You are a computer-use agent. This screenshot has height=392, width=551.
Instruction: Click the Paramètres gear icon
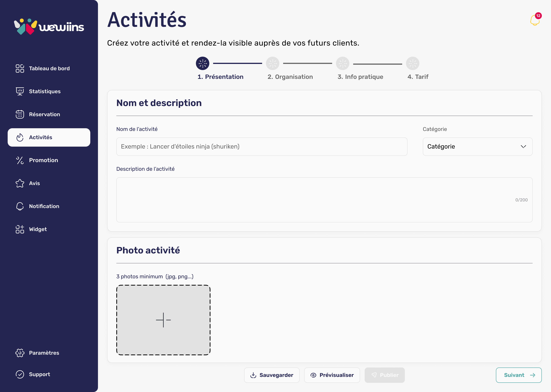[20, 353]
